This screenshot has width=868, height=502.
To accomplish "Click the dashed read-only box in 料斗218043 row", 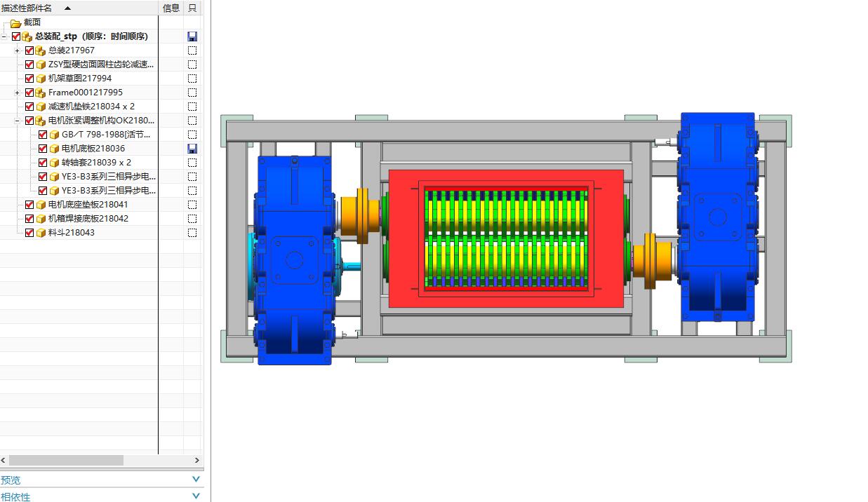I will (x=192, y=233).
